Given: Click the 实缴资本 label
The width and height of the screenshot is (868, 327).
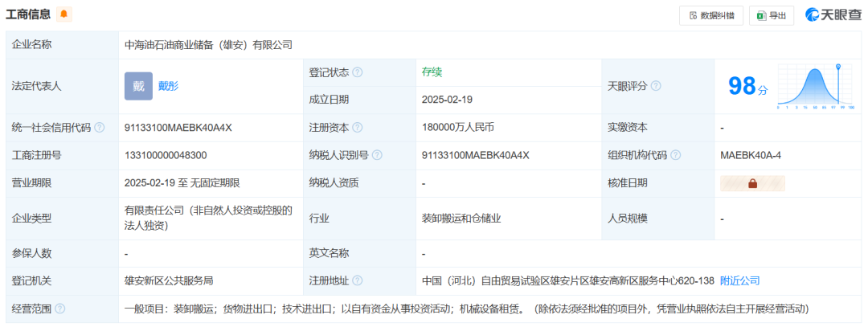Looking at the screenshot, I should tap(628, 128).
